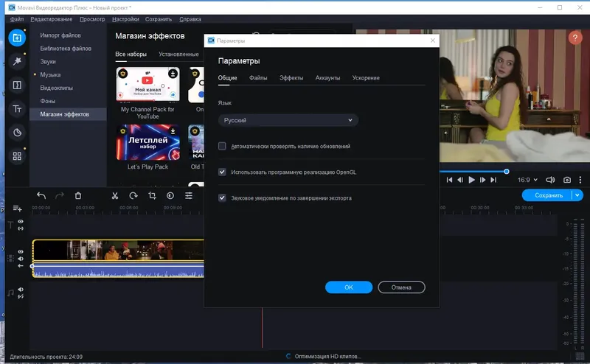This screenshot has height=364, width=590.
Task: Open the Stickers clock-shaped panel icon
Action: (17, 133)
